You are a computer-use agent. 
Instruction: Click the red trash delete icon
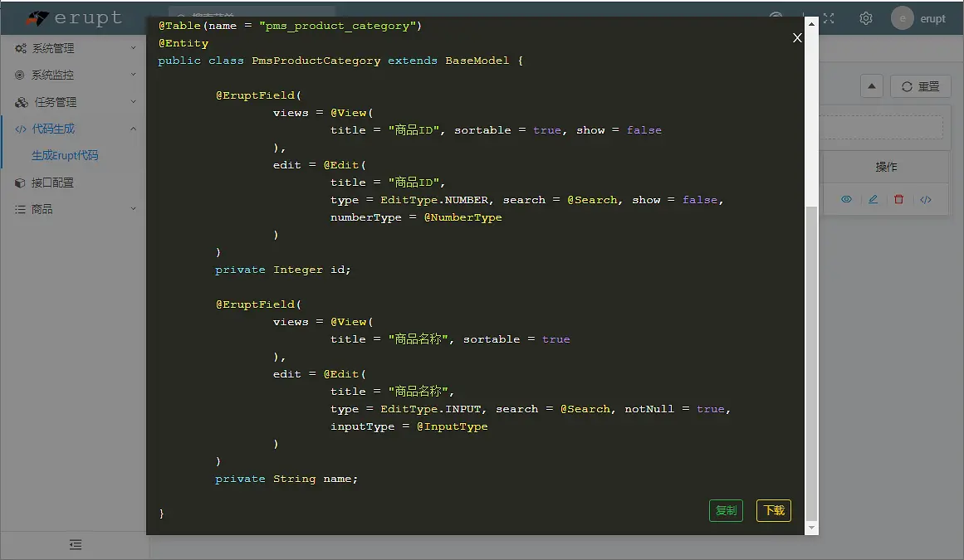point(898,200)
